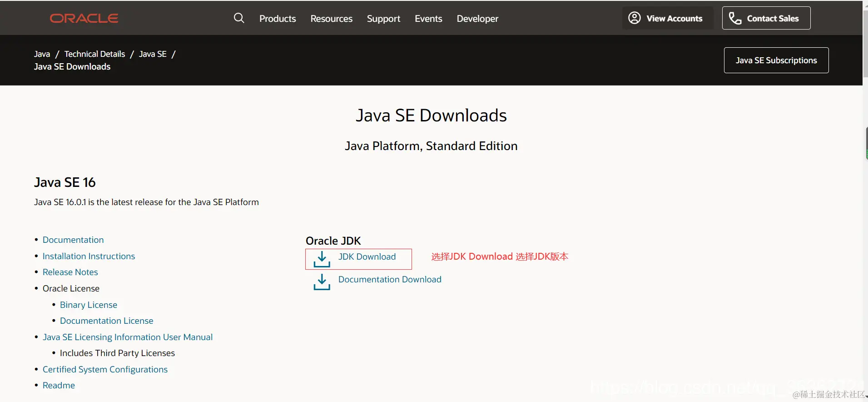Open the Documentation License link
Screen dimensions: 868x402
tap(107, 321)
